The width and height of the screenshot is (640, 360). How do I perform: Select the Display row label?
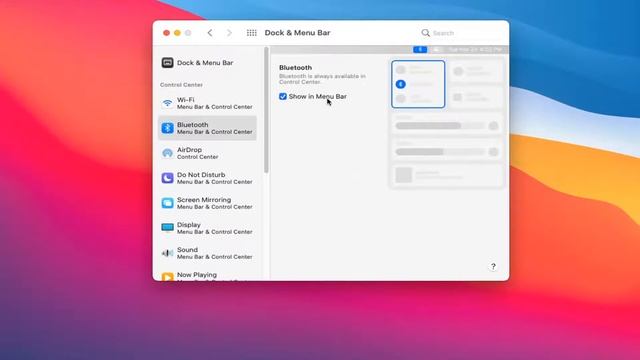click(189, 224)
